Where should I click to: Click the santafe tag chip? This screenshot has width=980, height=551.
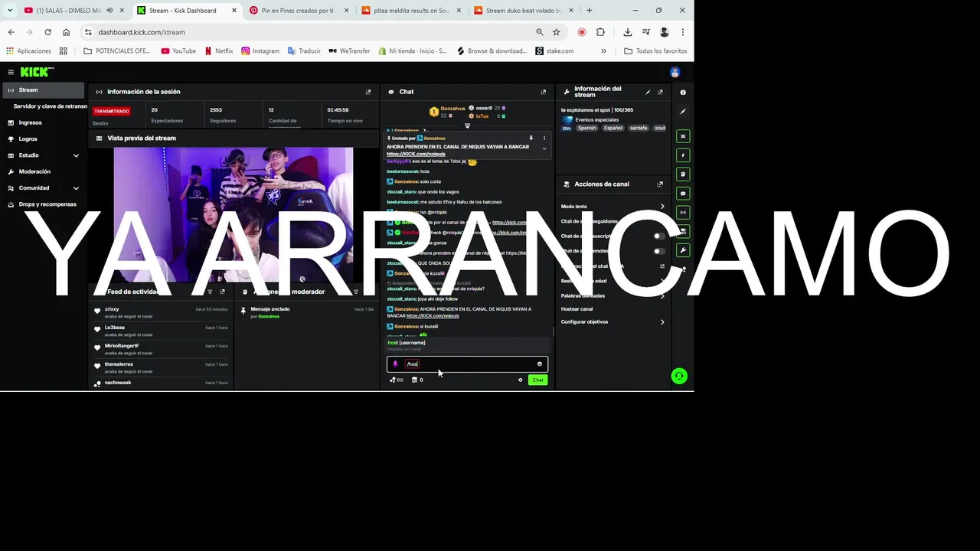pos(638,128)
